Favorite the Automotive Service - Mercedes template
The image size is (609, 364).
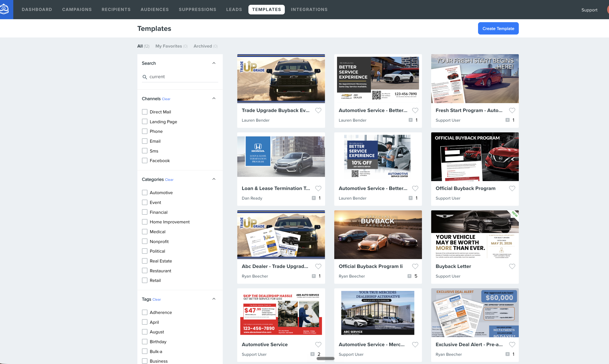click(415, 344)
